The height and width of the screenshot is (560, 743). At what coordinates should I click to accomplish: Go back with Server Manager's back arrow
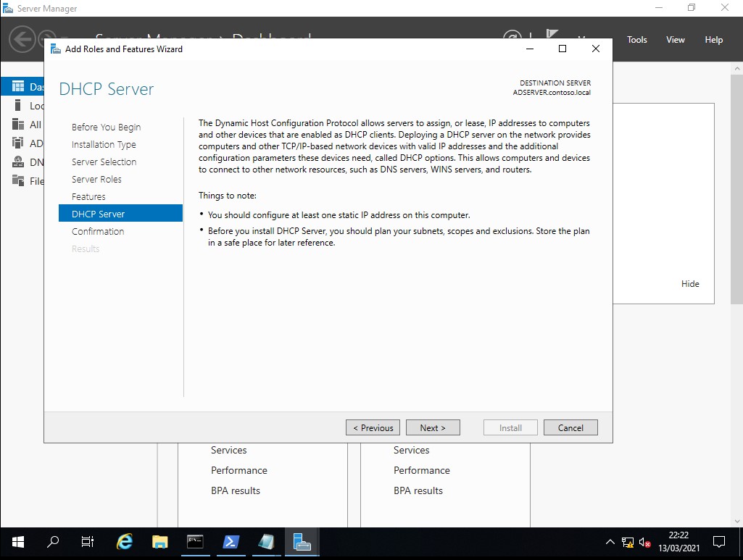(x=22, y=39)
